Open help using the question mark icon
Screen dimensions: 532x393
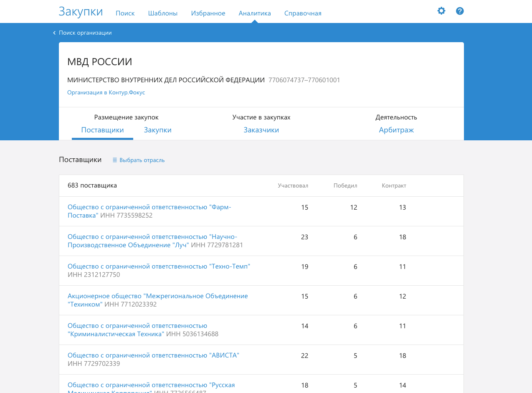pyautogui.click(x=460, y=11)
